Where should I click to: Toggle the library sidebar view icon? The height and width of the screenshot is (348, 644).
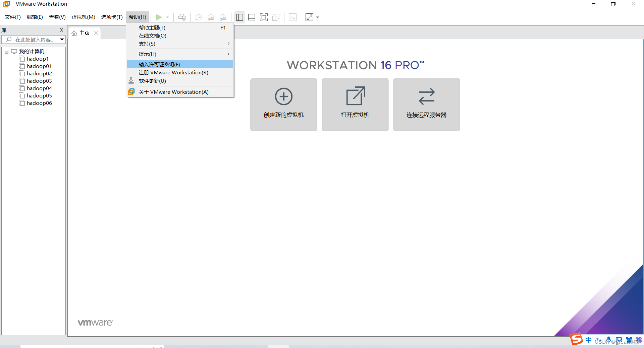(239, 17)
